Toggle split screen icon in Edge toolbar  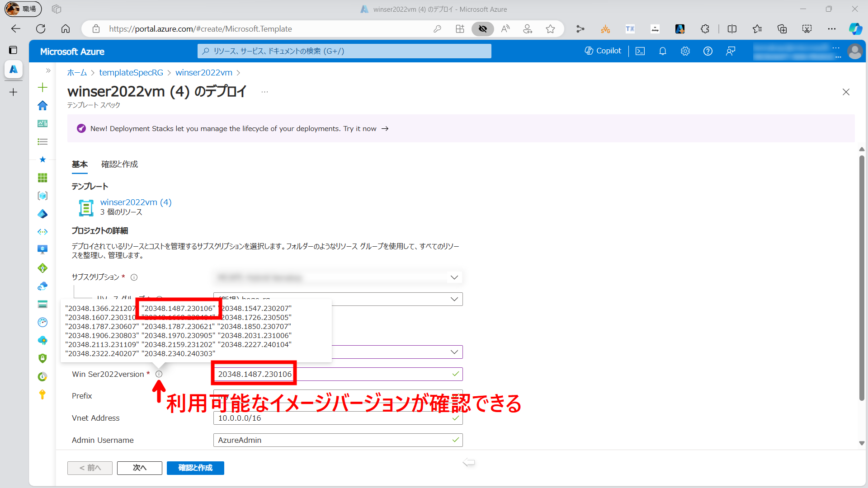coord(732,29)
